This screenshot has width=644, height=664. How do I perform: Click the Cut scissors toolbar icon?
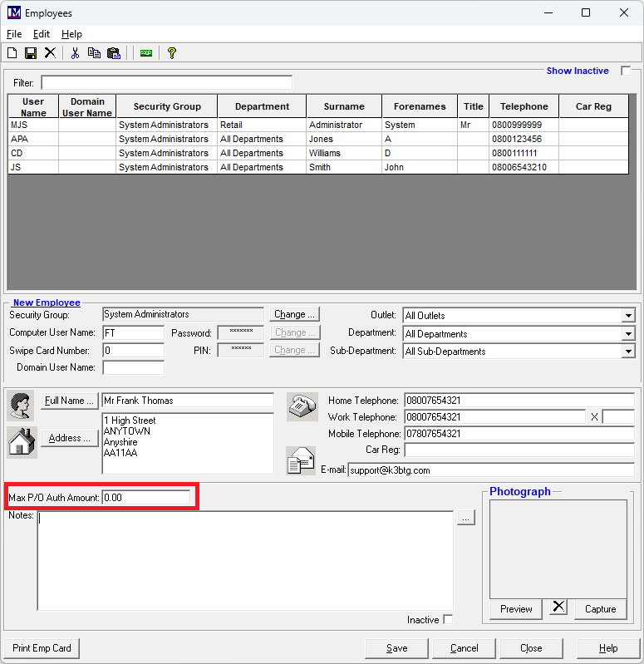[x=75, y=53]
